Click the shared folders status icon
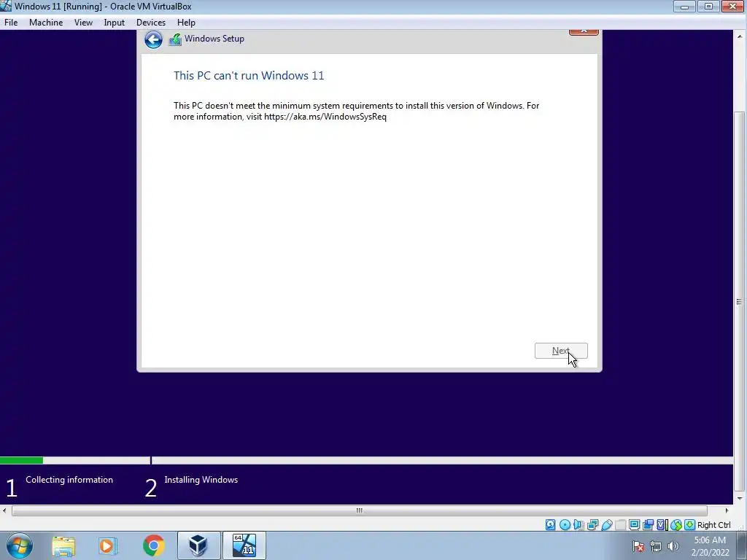The image size is (747, 560). (620, 525)
